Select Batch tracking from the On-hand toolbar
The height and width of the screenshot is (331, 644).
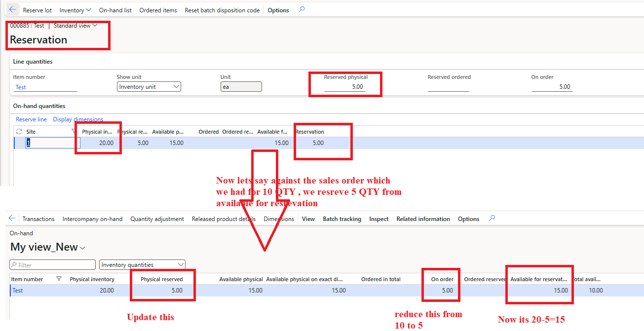[x=342, y=219]
